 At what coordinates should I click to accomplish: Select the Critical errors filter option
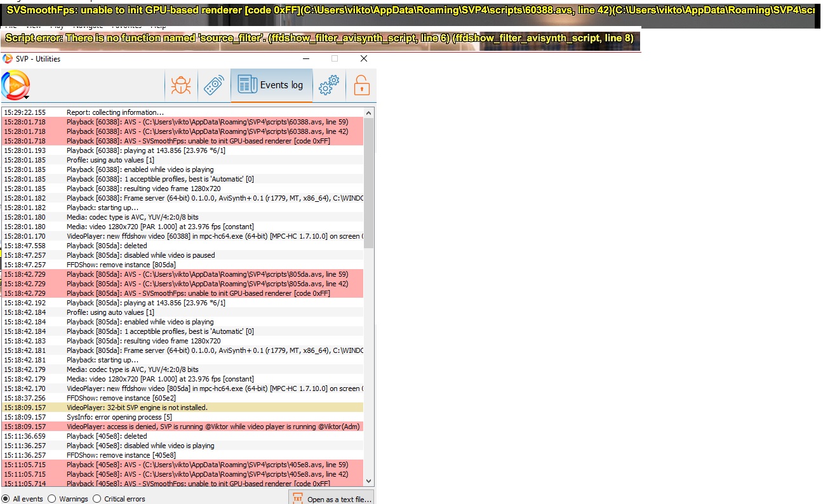[97, 499]
